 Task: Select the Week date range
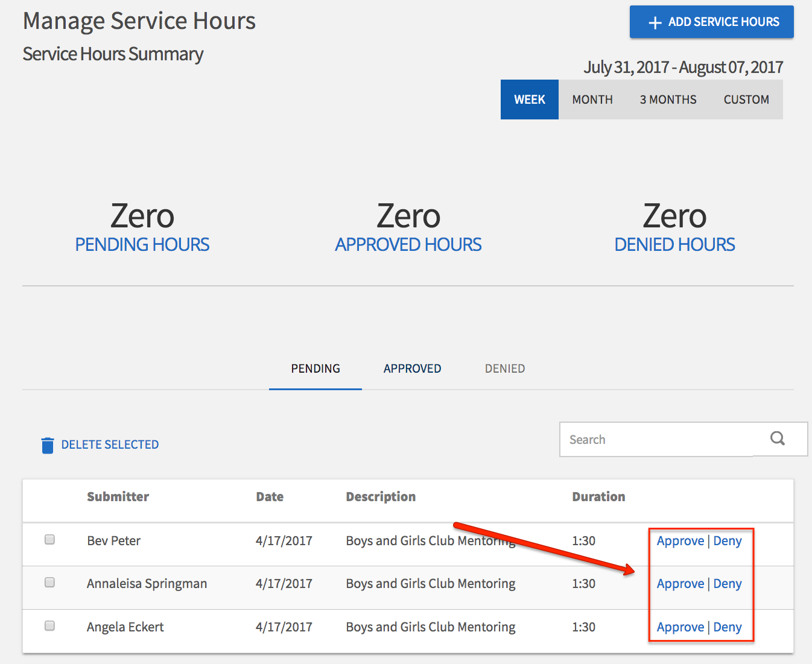pyautogui.click(x=530, y=100)
